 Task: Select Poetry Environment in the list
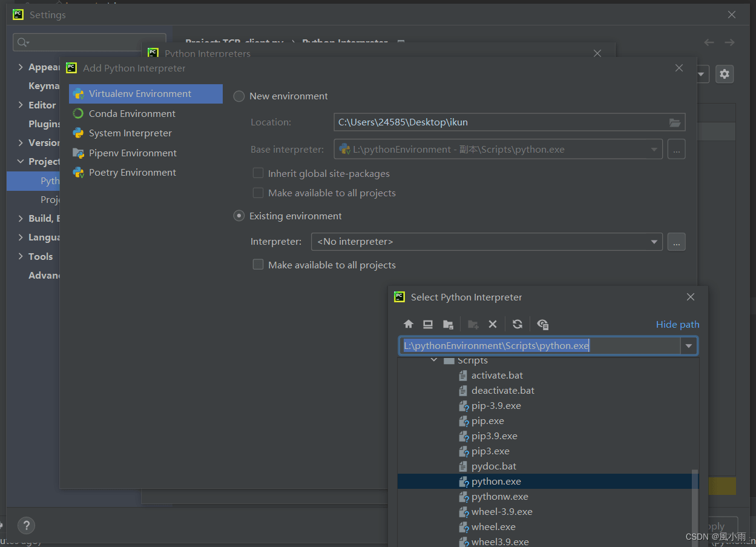(146, 173)
